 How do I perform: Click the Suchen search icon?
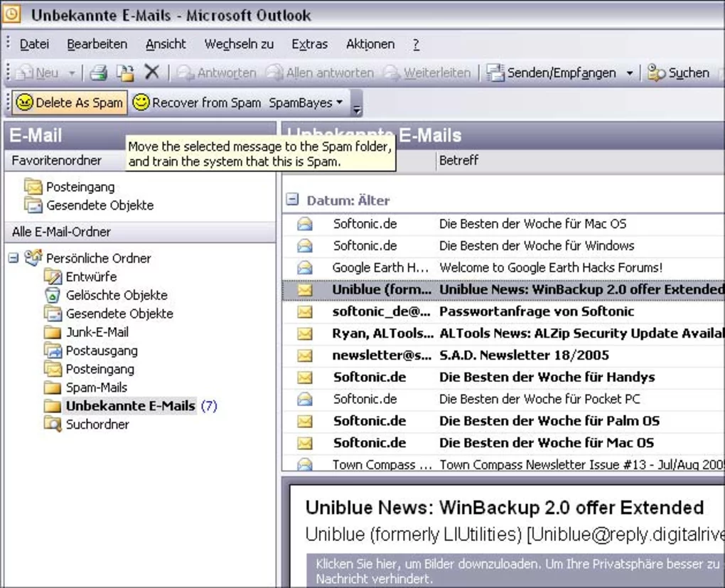coord(656,73)
